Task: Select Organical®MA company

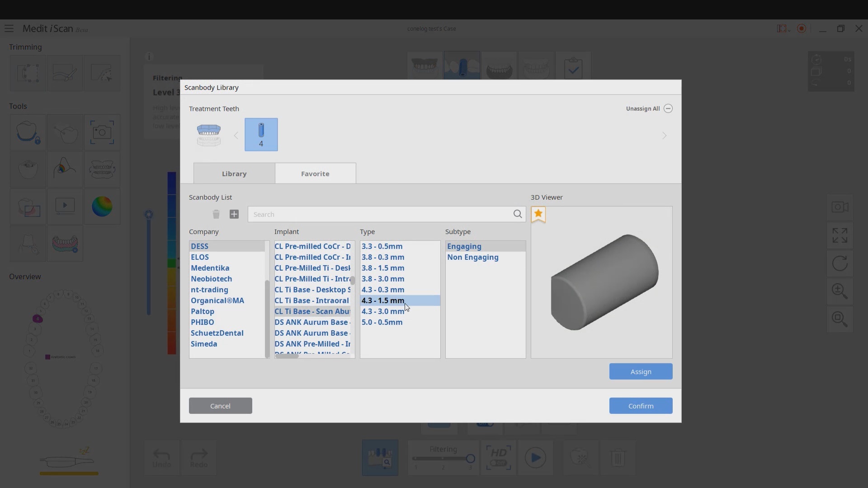Action: point(227,300)
